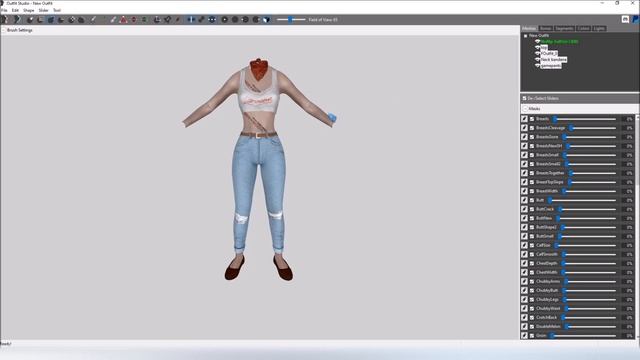Click the pencil edit icon for ChestDepth

[x=524, y=263]
